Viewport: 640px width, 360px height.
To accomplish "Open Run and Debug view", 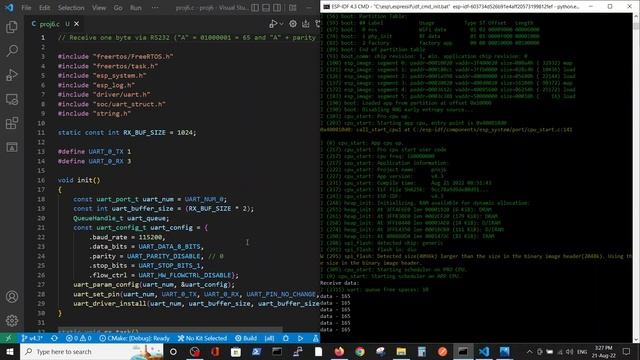I will tap(12, 75).
